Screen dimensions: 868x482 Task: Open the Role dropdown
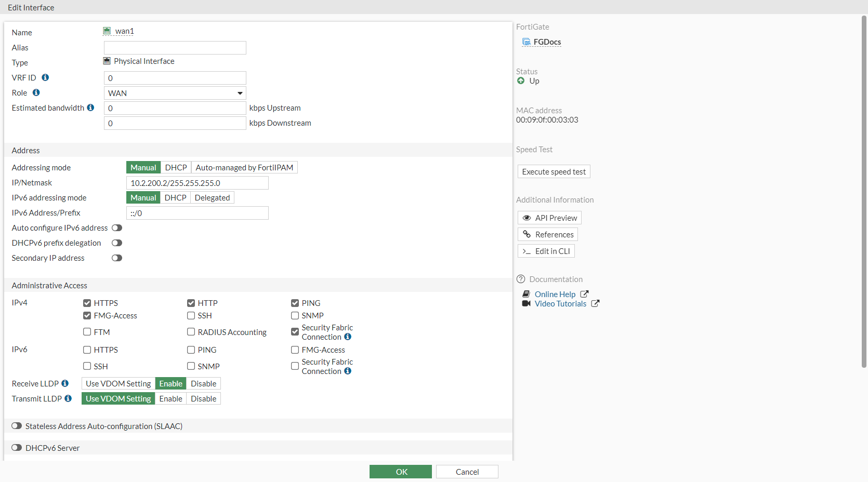pyautogui.click(x=175, y=93)
